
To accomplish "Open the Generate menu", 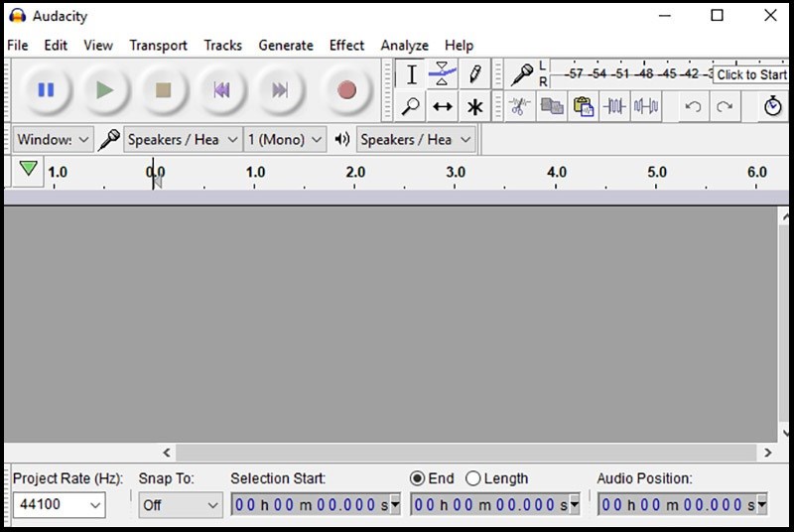I will click(x=286, y=45).
